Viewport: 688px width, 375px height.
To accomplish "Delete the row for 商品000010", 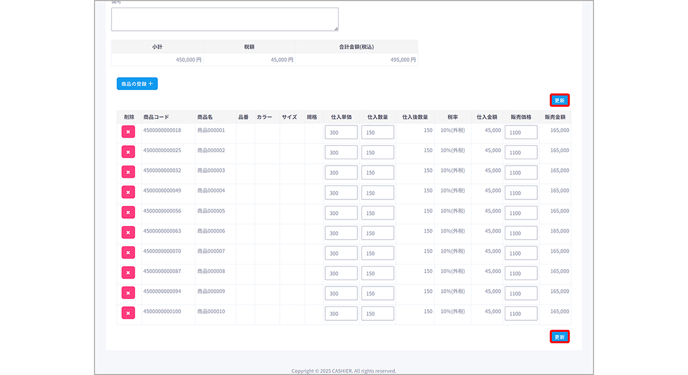I will click(128, 313).
